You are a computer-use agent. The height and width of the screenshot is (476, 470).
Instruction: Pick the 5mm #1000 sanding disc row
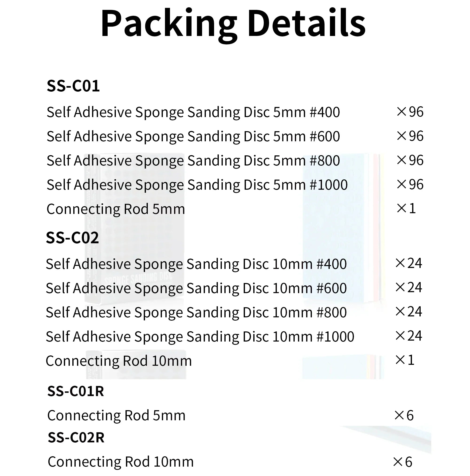pyautogui.click(x=197, y=185)
